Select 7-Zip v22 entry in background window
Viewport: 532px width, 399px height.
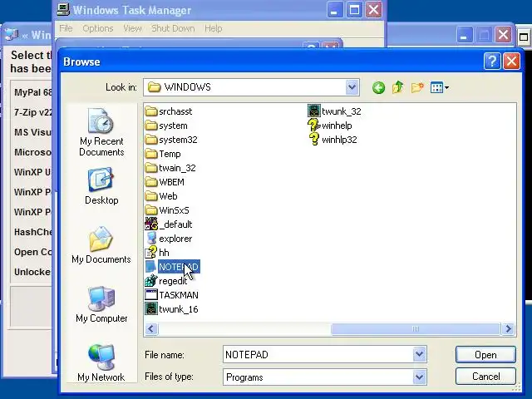33,112
